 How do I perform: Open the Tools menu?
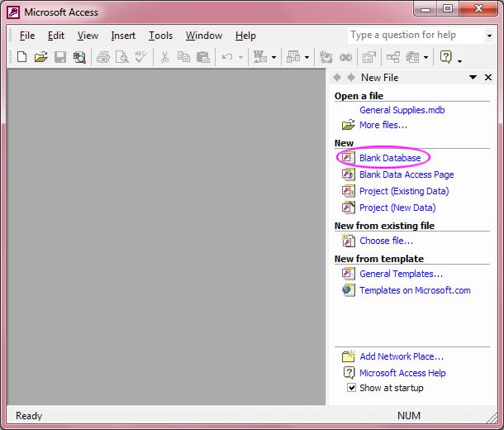click(160, 36)
